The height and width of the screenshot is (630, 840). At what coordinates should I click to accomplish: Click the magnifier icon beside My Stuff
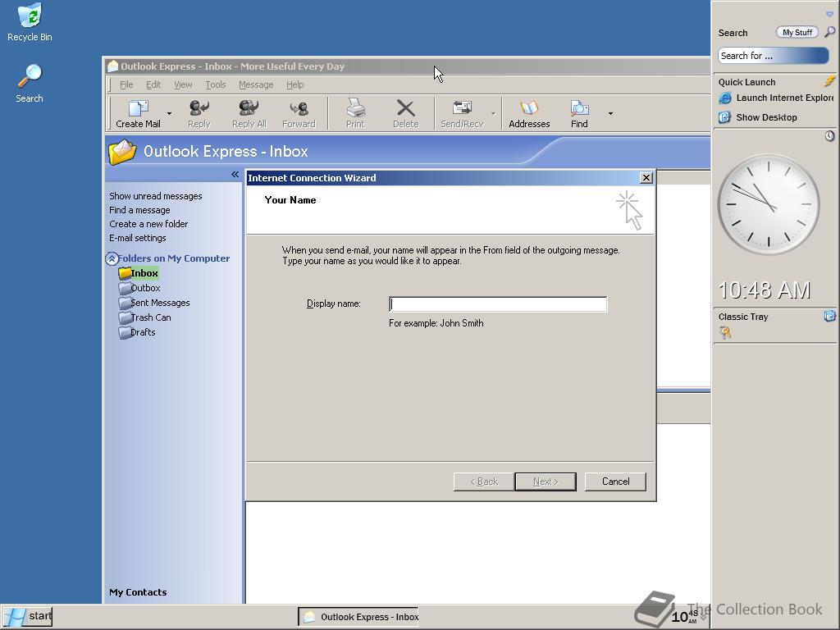pos(829,32)
